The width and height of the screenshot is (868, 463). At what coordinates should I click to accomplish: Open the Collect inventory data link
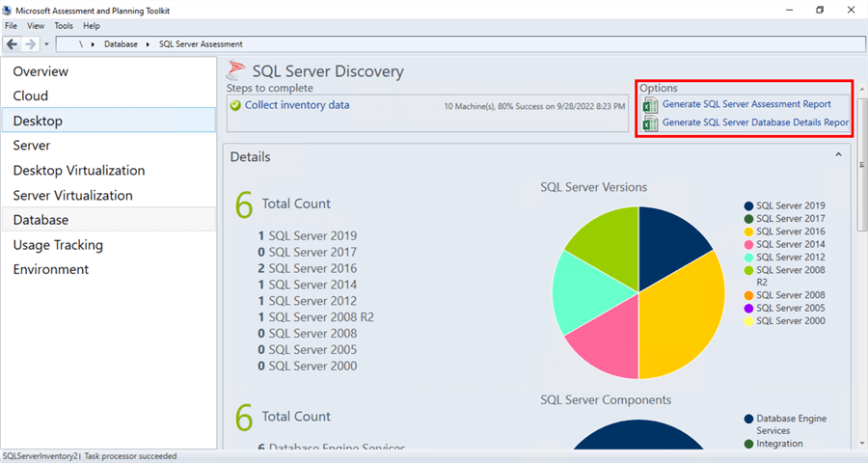point(297,105)
